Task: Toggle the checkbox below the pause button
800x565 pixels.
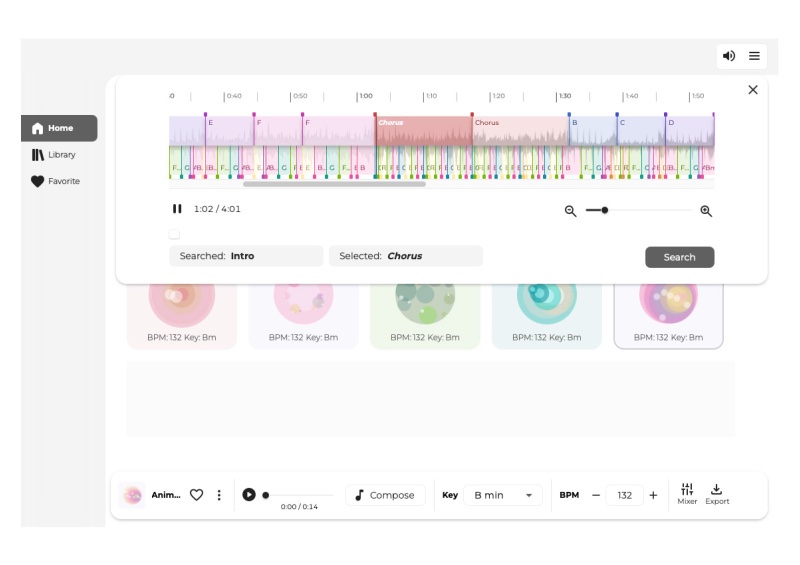Action: click(174, 234)
